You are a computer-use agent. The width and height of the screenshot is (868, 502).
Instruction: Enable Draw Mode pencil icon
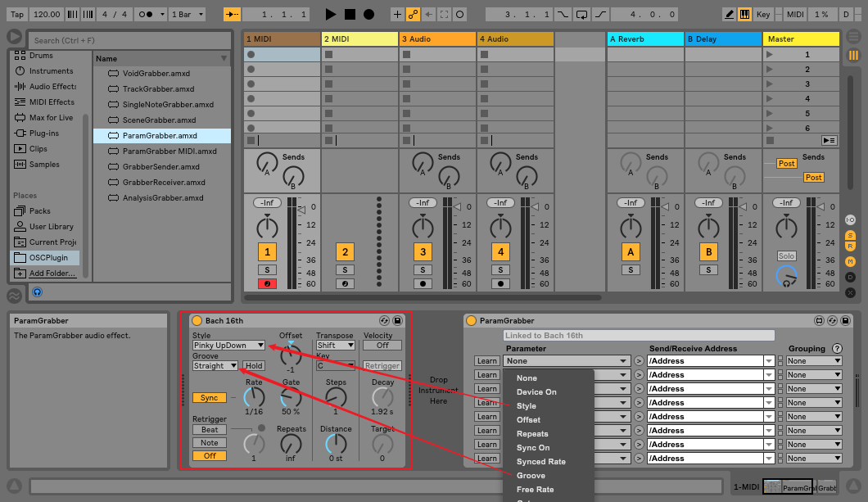[x=730, y=15]
